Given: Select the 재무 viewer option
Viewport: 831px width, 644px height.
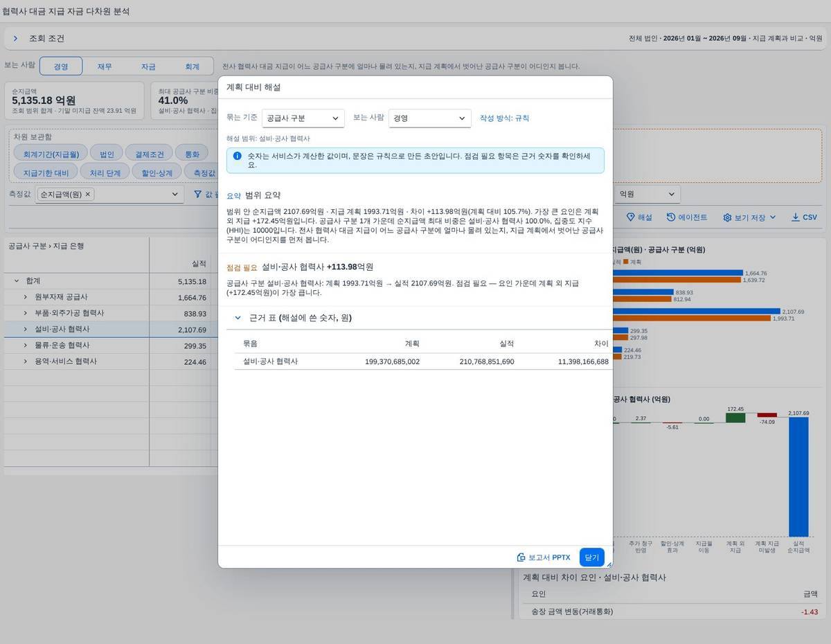Looking at the screenshot, I should [105, 66].
